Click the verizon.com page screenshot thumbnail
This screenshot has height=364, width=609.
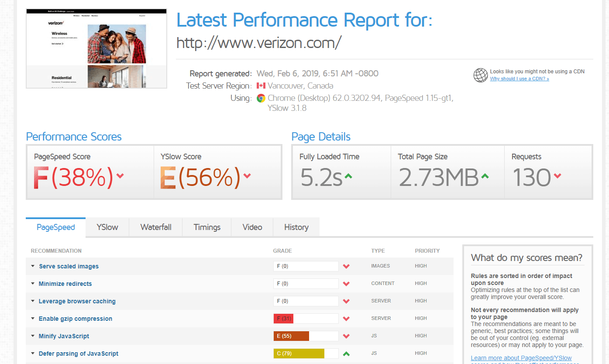pyautogui.click(x=96, y=48)
